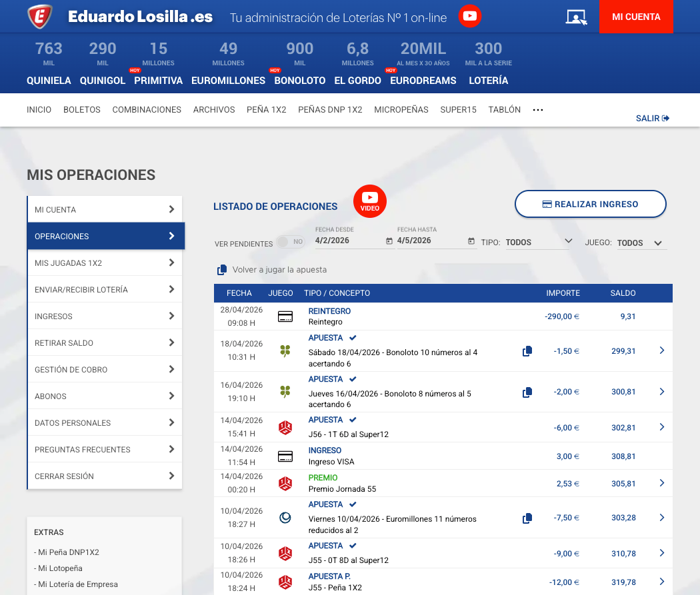Open the Tipo TODOS dropdown
Viewport: 700px width, 595px height.
click(539, 242)
